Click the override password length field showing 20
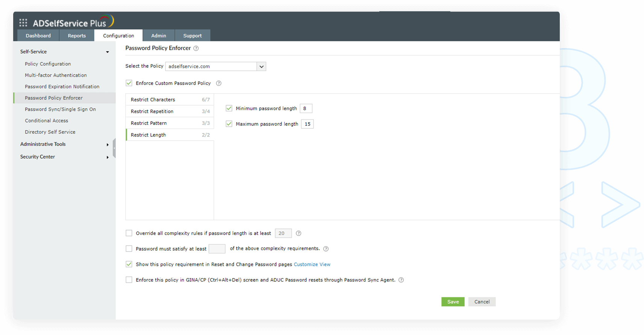This screenshot has width=644, height=335. 283,233
